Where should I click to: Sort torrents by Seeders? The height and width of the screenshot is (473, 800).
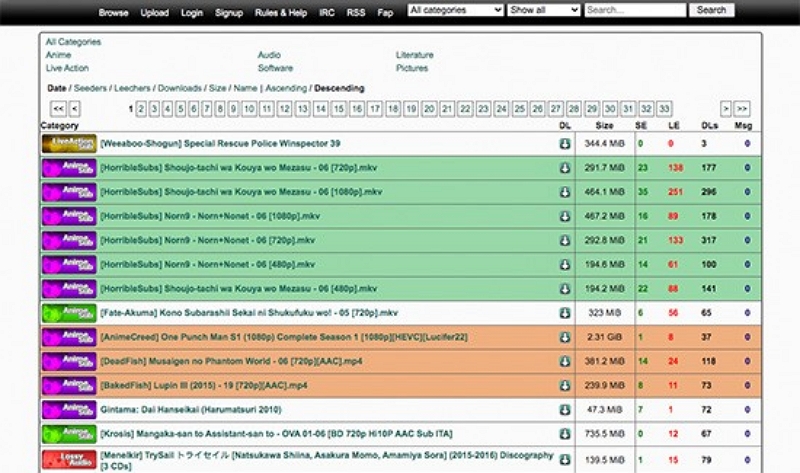tap(90, 88)
